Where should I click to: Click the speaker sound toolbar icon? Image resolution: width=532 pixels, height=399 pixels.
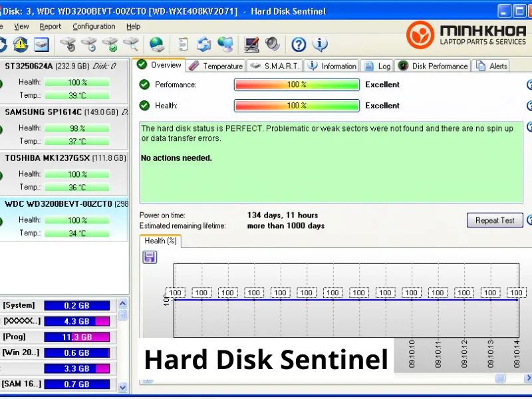tap(273, 45)
